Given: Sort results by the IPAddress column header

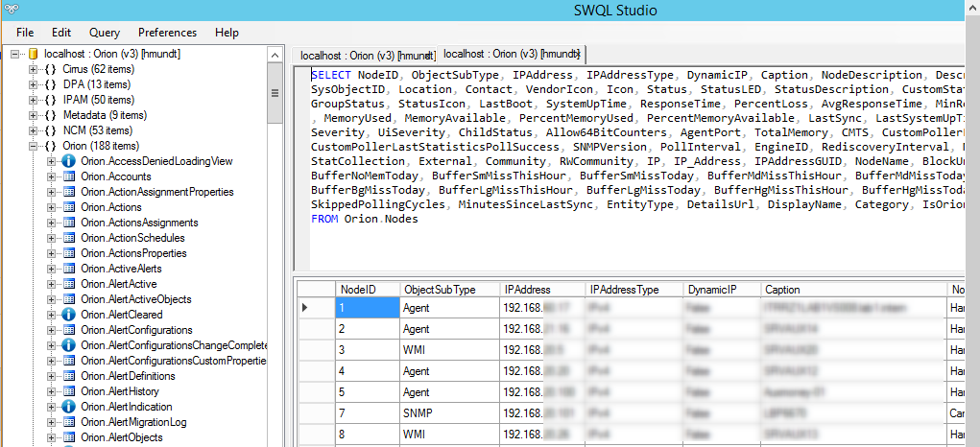Looking at the screenshot, I should click(542, 290).
